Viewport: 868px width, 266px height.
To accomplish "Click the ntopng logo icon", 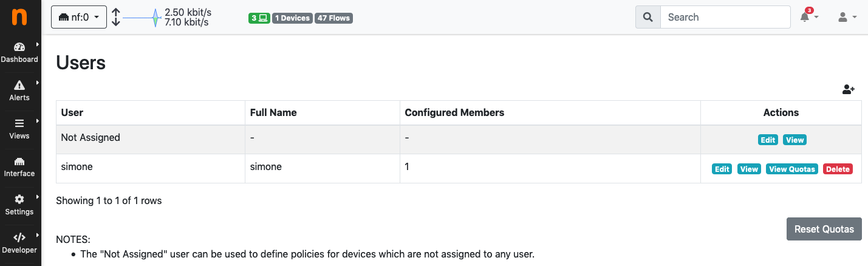I will (20, 17).
